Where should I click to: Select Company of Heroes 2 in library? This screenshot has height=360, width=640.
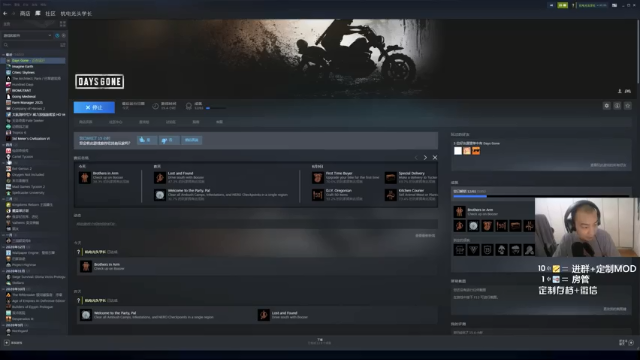point(28,109)
